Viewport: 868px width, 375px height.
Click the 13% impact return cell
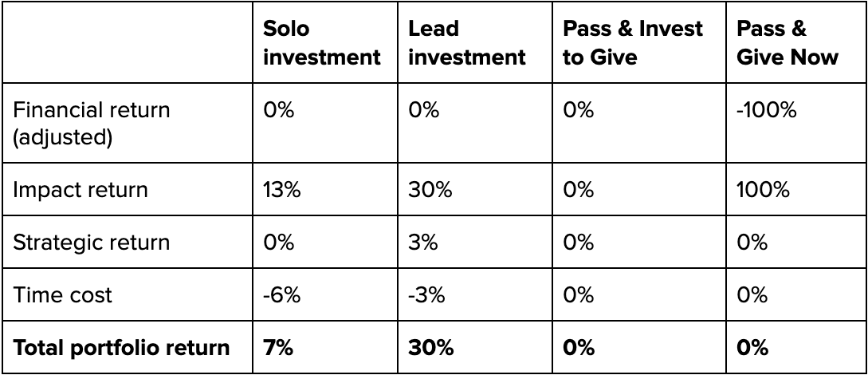tap(282, 189)
